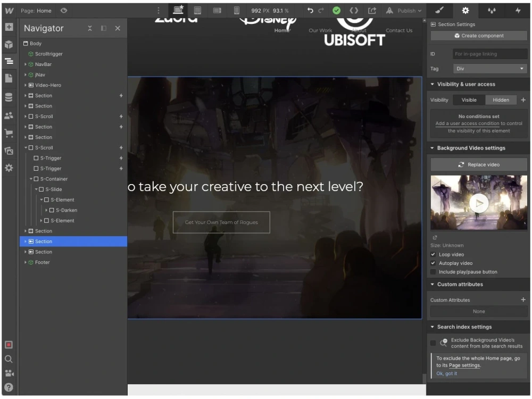
Task: Check Exclude Background Video's content from search
Action: click(x=433, y=343)
